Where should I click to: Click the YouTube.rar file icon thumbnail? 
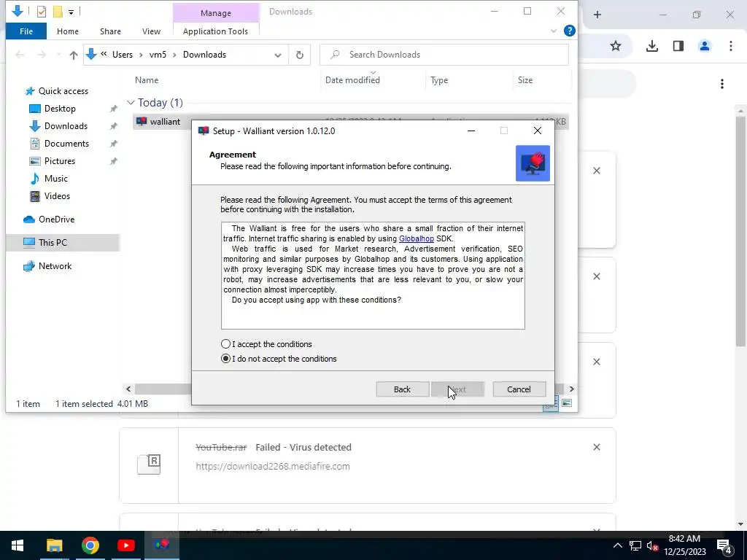click(x=149, y=464)
